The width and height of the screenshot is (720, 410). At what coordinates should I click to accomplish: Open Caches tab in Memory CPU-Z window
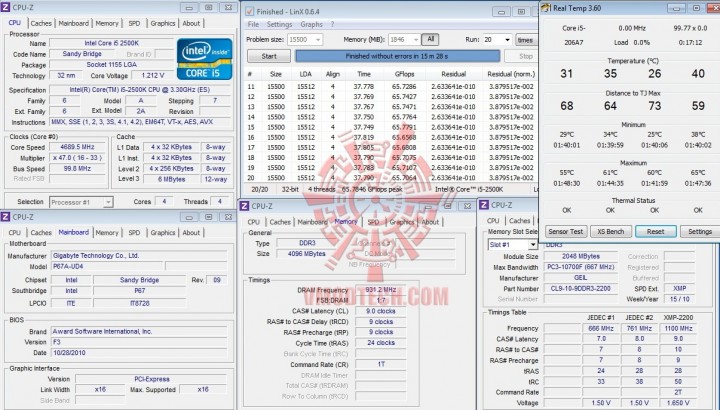click(x=280, y=222)
